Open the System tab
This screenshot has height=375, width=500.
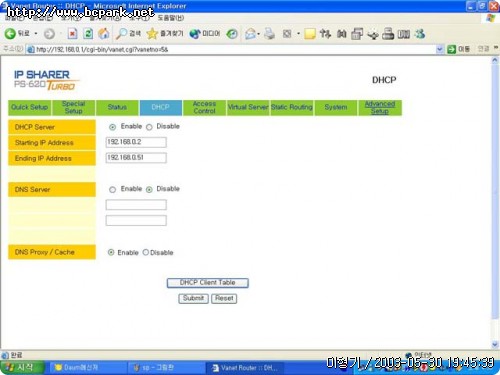click(336, 107)
